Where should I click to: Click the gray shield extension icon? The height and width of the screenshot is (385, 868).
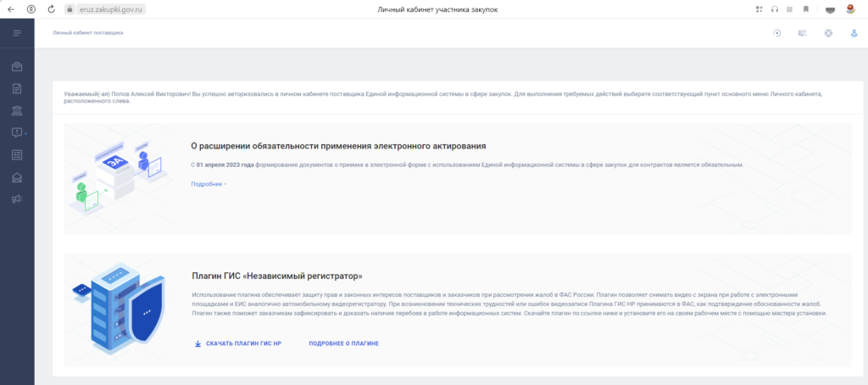[x=830, y=9]
